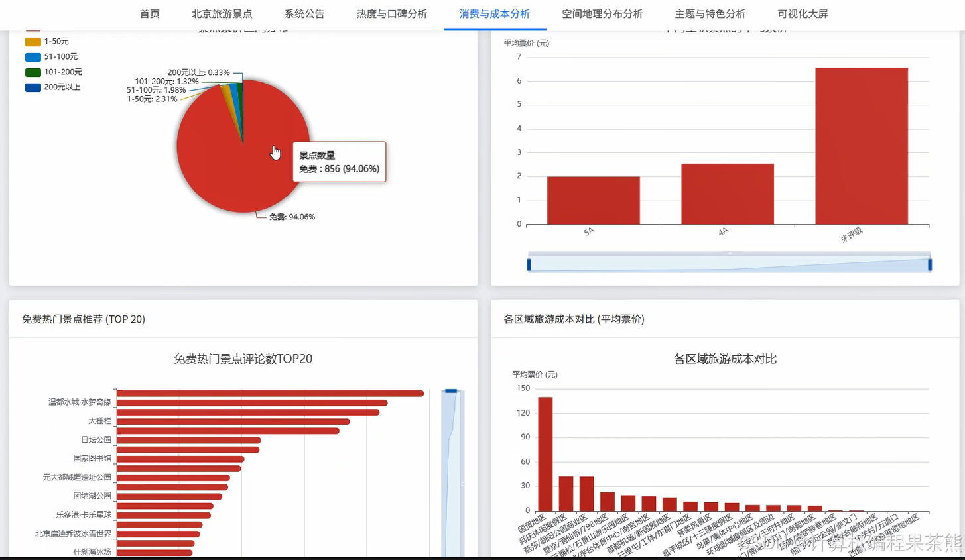Click the 景点数量 tooltip box
965x560 pixels.
340,162
